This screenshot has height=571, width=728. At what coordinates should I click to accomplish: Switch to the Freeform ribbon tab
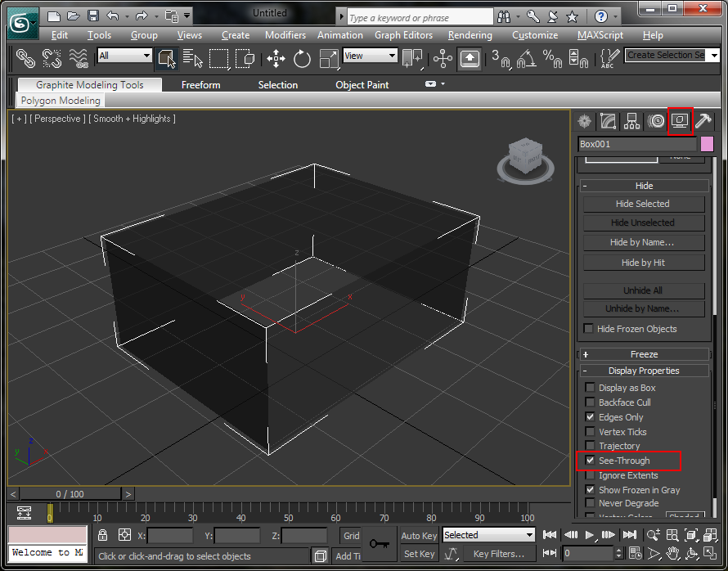pos(200,85)
